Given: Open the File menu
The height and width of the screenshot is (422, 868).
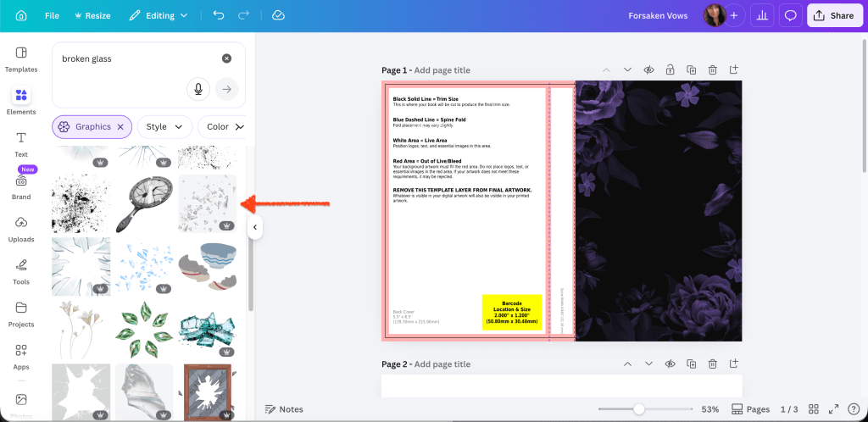Looking at the screenshot, I should [52, 15].
